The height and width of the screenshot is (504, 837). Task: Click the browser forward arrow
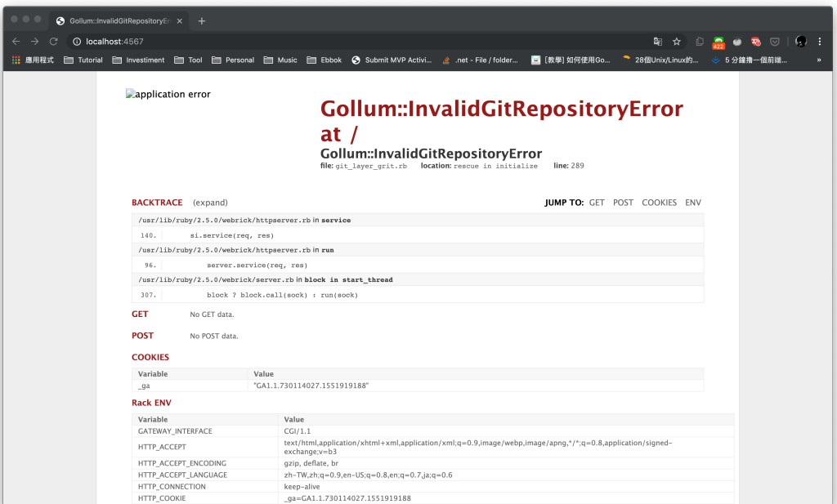[34, 42]
